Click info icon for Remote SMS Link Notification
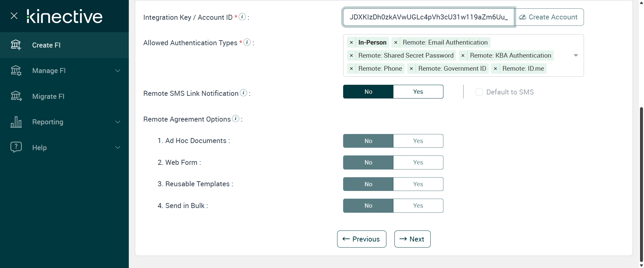The width and height of the screenshot is (644, 268). (244, 93)
